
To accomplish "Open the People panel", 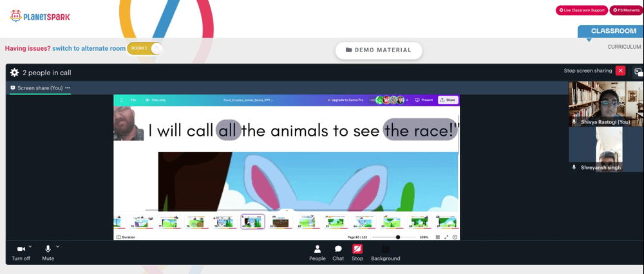I will point(317,253).
